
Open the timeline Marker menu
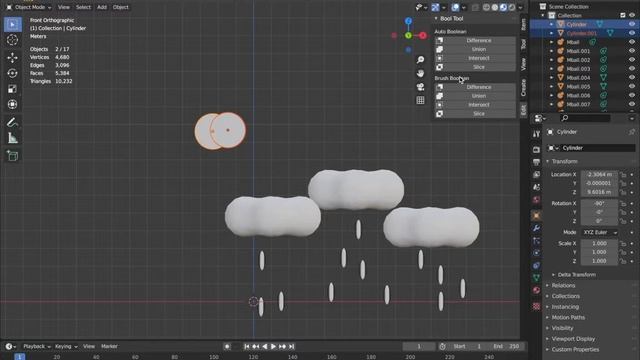point(109,347)
